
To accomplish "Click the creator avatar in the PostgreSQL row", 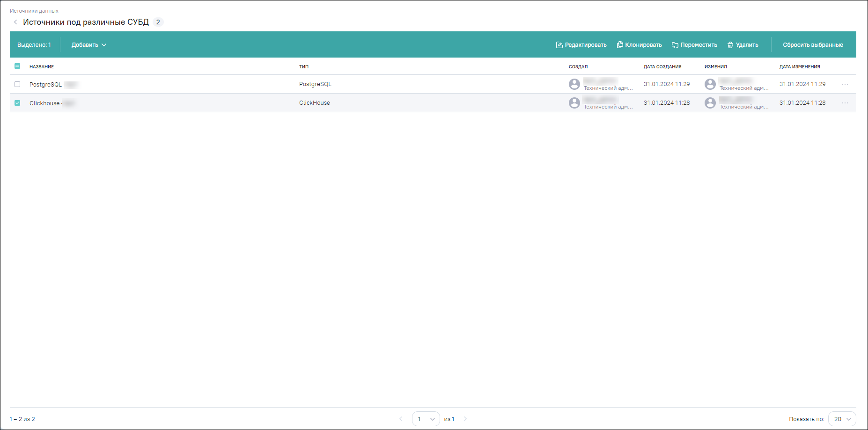I will click(574, 84).
